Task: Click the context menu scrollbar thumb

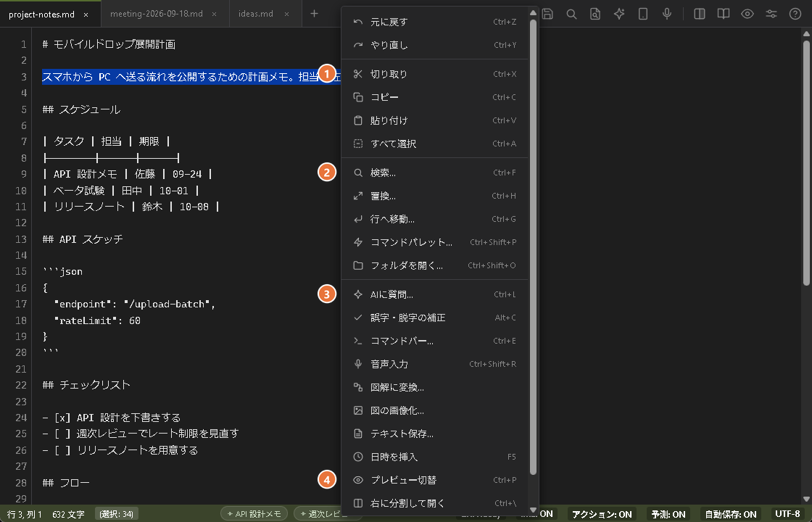Action: point(533,246)
